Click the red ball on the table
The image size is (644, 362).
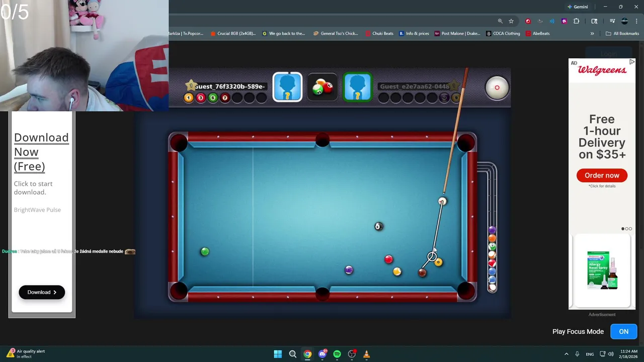tap(388, 259)
